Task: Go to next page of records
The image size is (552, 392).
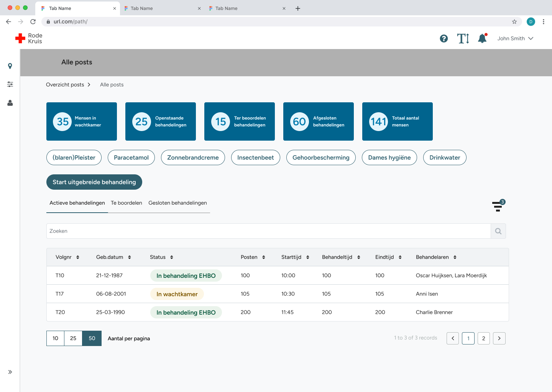Action: pyautogui.click(x=499, y=338)
